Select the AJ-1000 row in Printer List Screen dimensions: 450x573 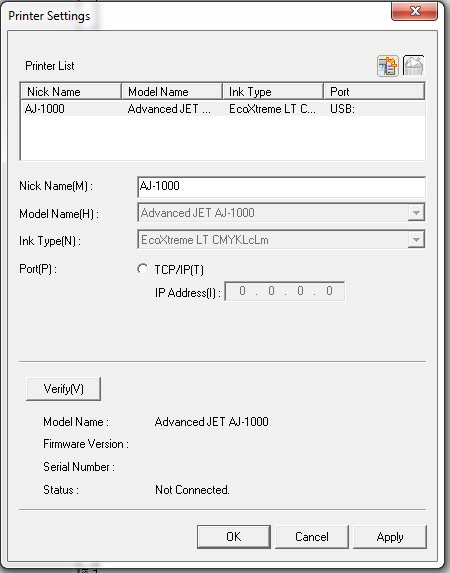(x=223, y=109)
